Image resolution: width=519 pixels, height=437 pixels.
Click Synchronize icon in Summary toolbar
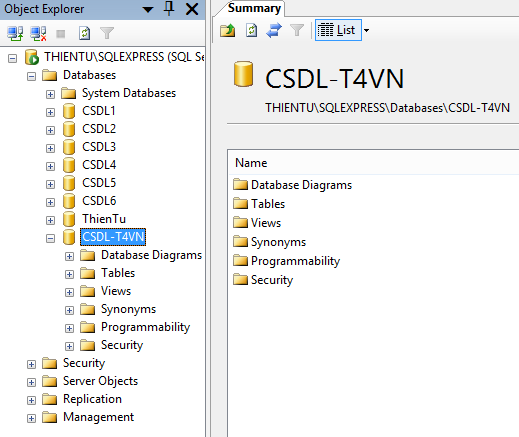click(274, 30)
